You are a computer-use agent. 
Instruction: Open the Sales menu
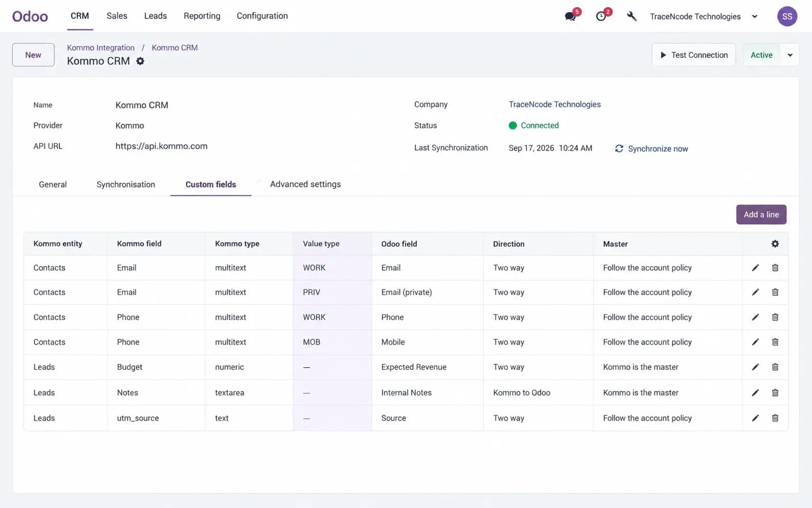coord(117,16)
